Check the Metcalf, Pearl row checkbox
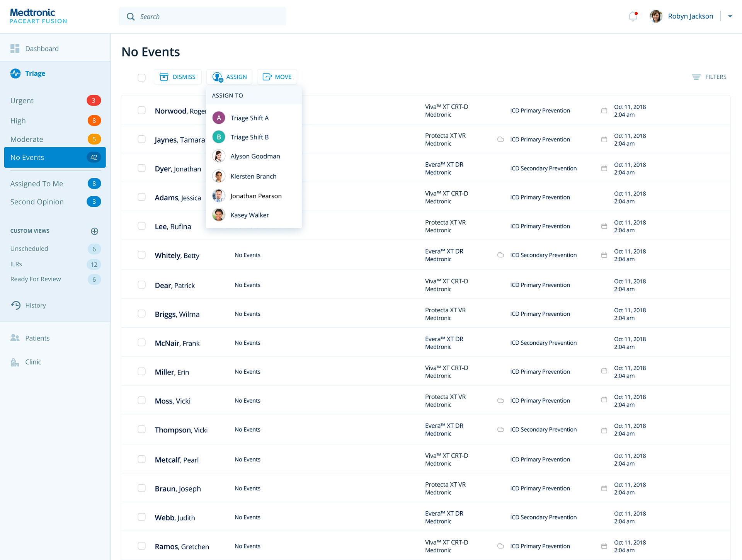 (142, 459)
